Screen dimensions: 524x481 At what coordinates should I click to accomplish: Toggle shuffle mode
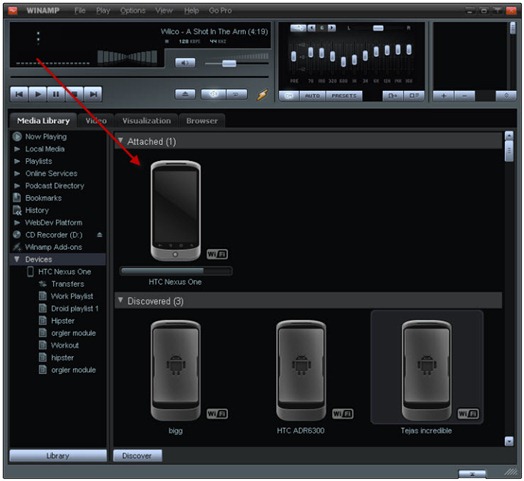pyautogui.click(x=214, y=94)
